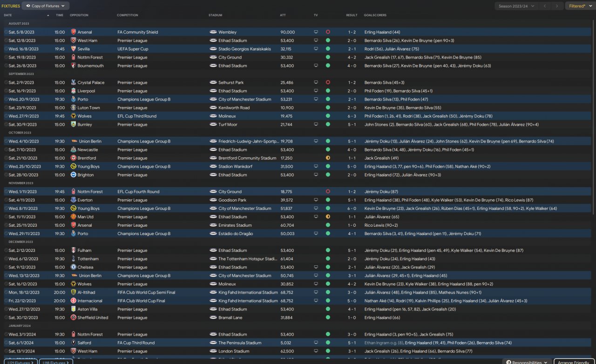Screen dimensions: 596x364
Task: Tick the selection circle for Sat, 2/12/2023
Action: [x=6, y=250]
